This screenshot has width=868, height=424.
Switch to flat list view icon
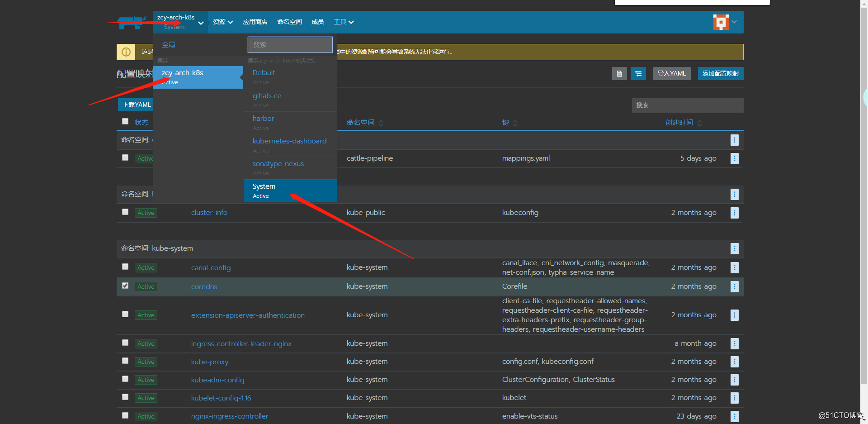point(619,73)
